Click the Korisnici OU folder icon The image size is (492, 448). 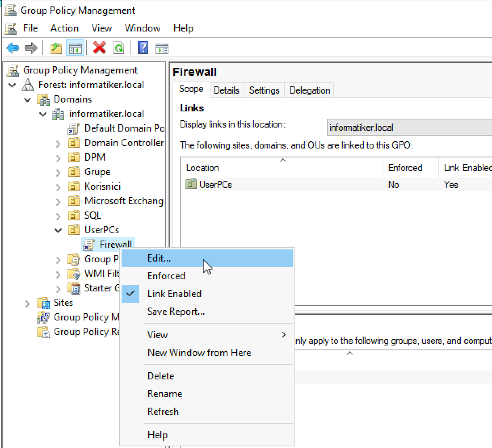[x=74, y=186]
